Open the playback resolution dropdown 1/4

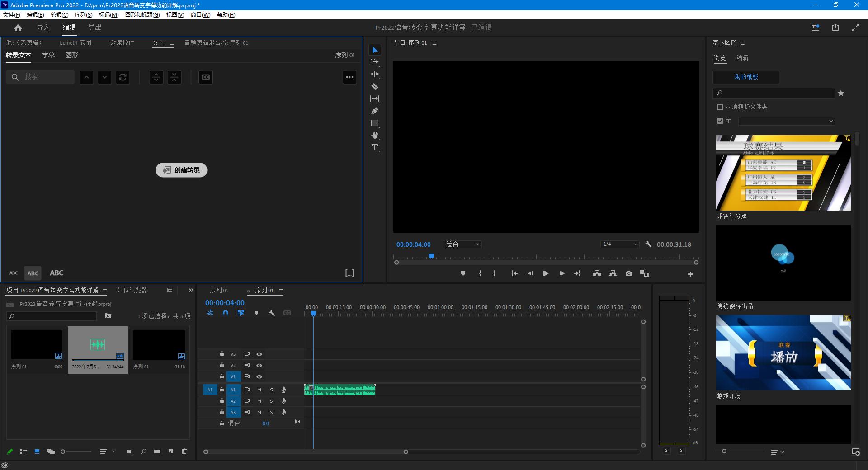[x=620, y=244]
